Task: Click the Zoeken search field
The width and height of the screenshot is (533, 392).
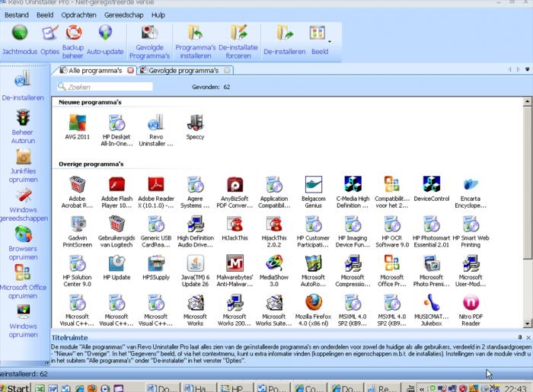Action: coord(105,87)
